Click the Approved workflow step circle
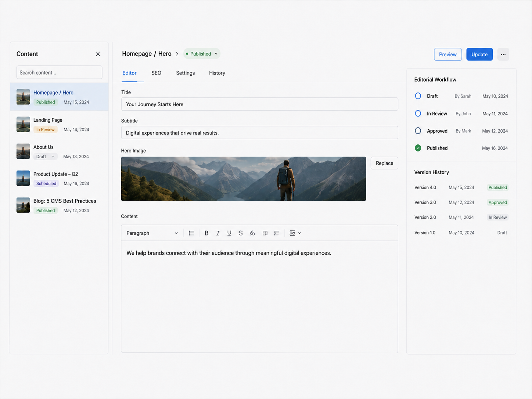The image size is (532, 399). coord(418,131)
